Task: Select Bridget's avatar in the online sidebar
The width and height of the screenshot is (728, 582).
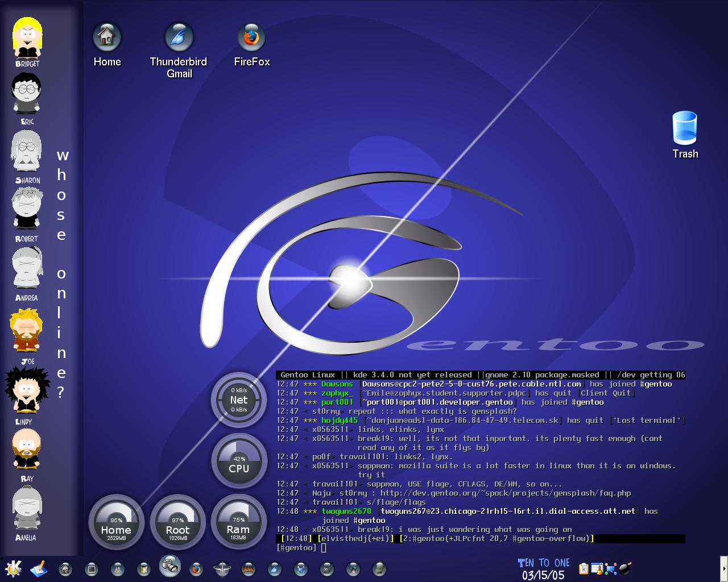Action: pos(26,38)
